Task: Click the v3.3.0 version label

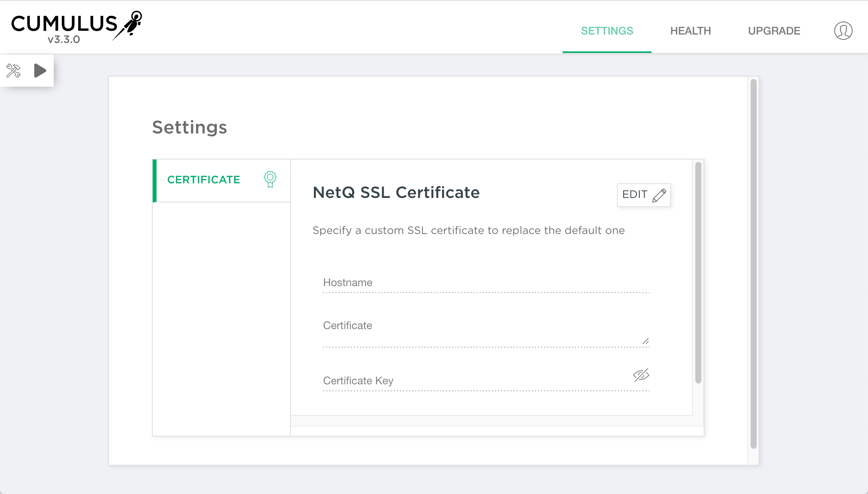Action: 64,40
